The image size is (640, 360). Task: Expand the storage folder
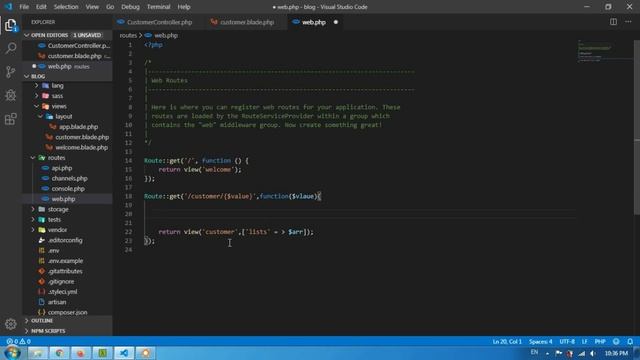pos(58,209)
